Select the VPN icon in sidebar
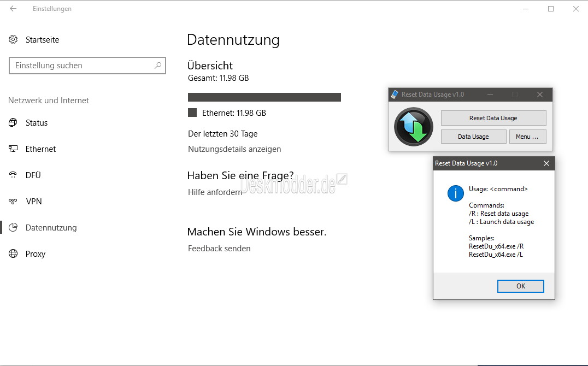Viewport: 588px width, 366px height. (x=13, y=202)
